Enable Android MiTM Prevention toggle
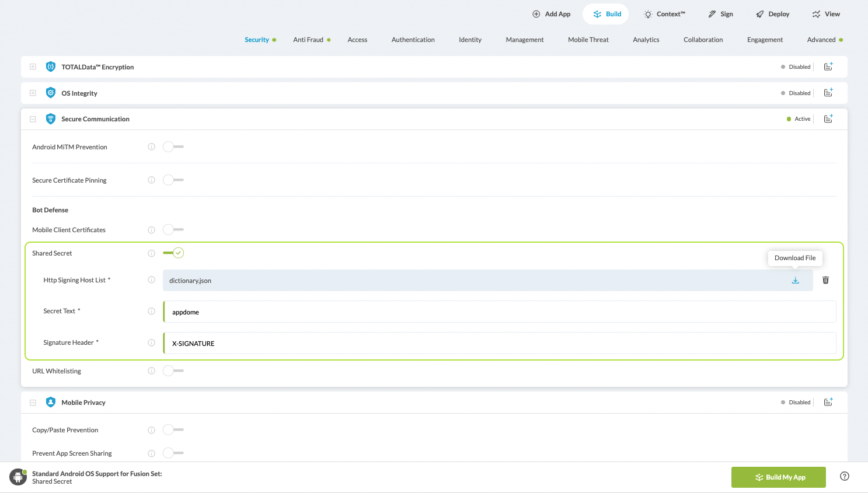Screen dimensions: 868x493 (x=173, y=147)
